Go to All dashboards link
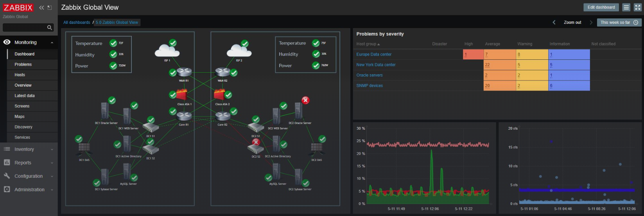Screen dimensions: 644x216 [77, 23]
